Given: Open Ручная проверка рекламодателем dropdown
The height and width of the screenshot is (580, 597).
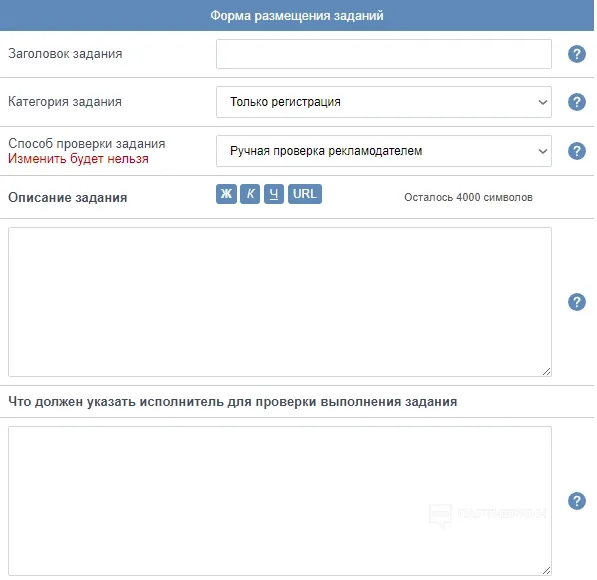Looking at the screenshot, I should (x=383, y=151).
